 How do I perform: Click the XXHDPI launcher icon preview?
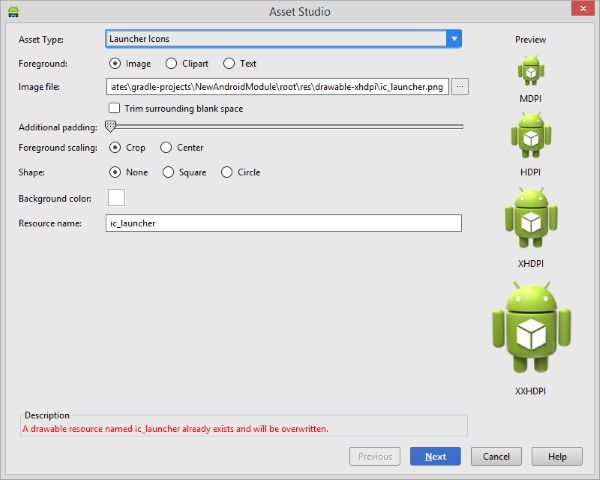click(531, 327)
